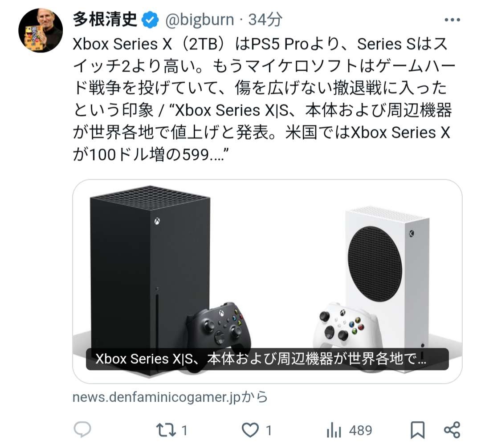481x448 pixels.
Task: Click the white Xbox Series S console image
Action: pyautogui.click(x=387, y=288)
